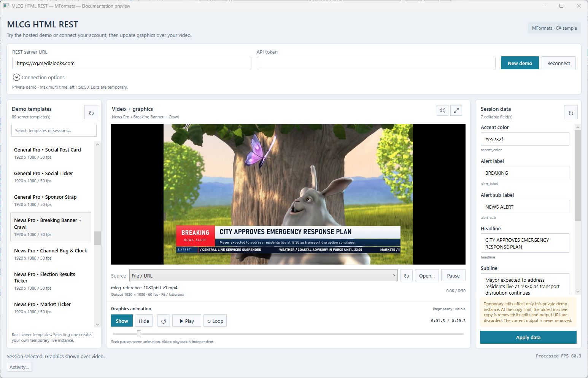This screenshot has height=378, width=588.
Task: Select General Pro • Social Ticker template
Action: pyautogui.click(x=51, y=177)
